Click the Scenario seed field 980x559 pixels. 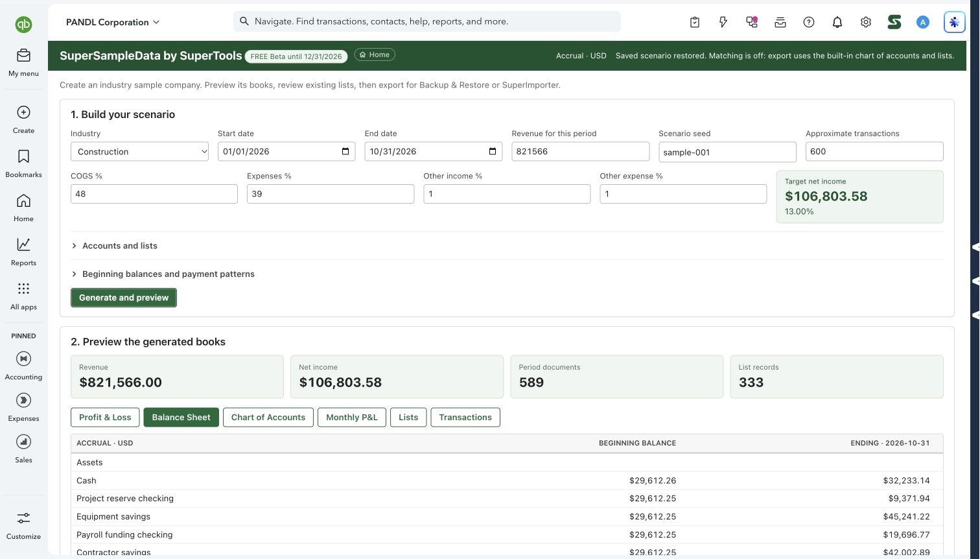click(727, 152)
